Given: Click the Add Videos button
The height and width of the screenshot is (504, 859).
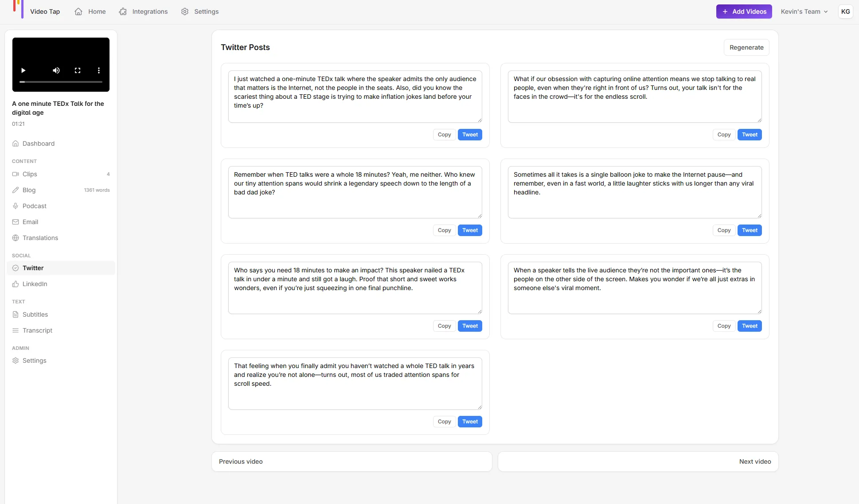Looking at the screenshot, I should point(744,12).
